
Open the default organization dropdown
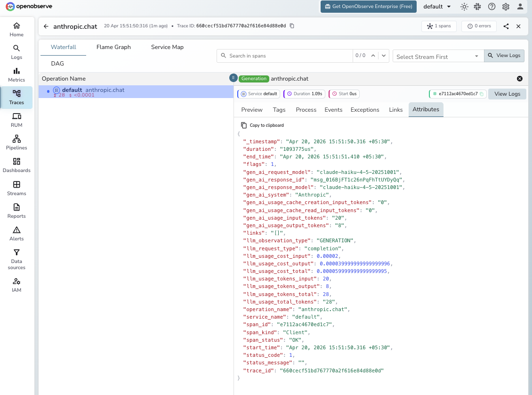point(436,7)
